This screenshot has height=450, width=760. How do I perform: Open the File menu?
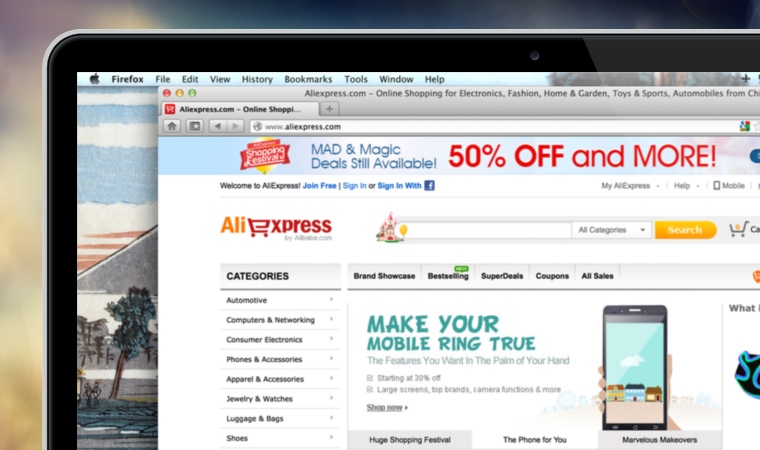pos(162,79)
